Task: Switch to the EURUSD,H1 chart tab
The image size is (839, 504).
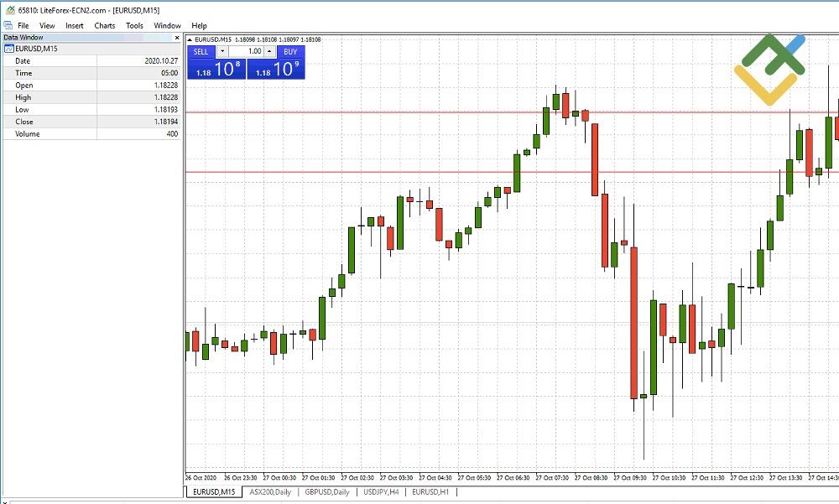Action: coord(429,492)
